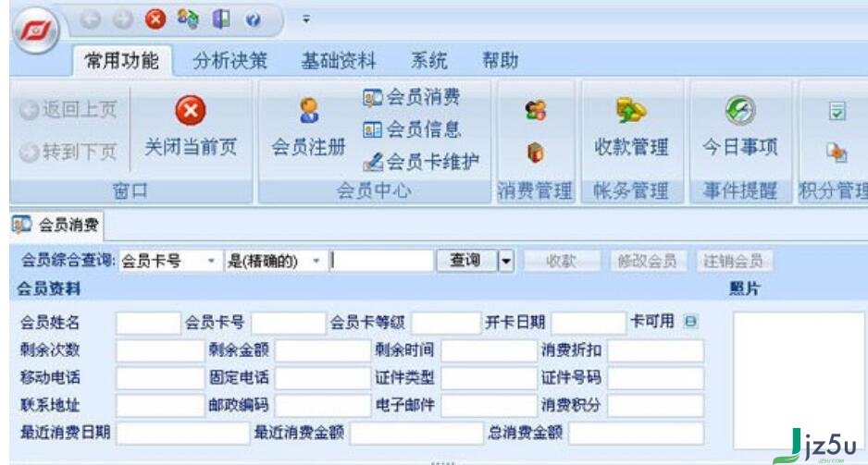Open the 分析决策 ribbon tab

pos(229,60)
